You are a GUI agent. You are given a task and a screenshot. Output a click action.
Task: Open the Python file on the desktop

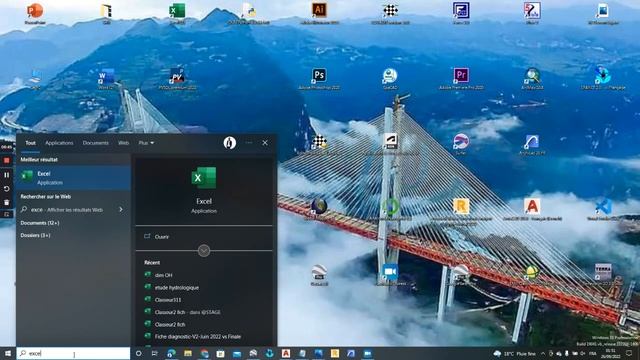pyautogui.click(x=249, y=12)
